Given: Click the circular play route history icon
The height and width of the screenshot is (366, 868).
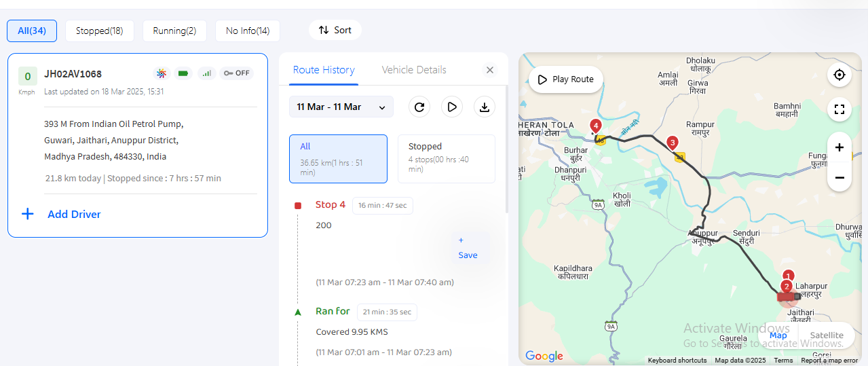Looking at the screenshot, I should coord(452,107).
